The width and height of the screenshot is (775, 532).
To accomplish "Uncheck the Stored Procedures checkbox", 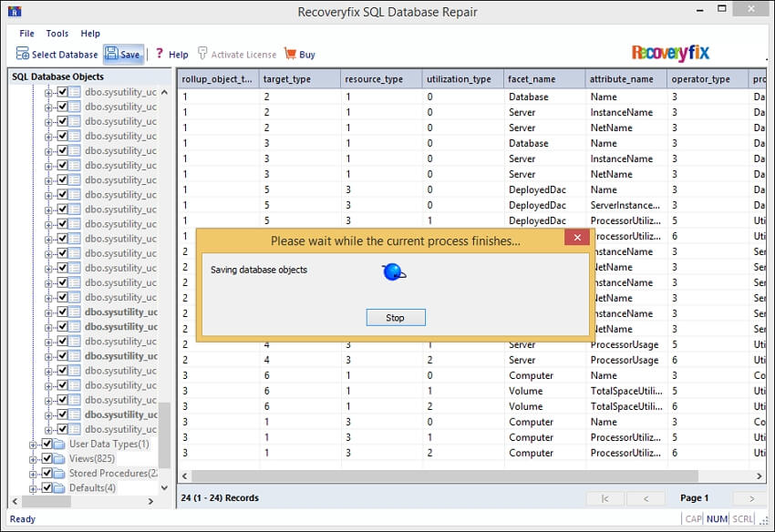I will 46,473.
